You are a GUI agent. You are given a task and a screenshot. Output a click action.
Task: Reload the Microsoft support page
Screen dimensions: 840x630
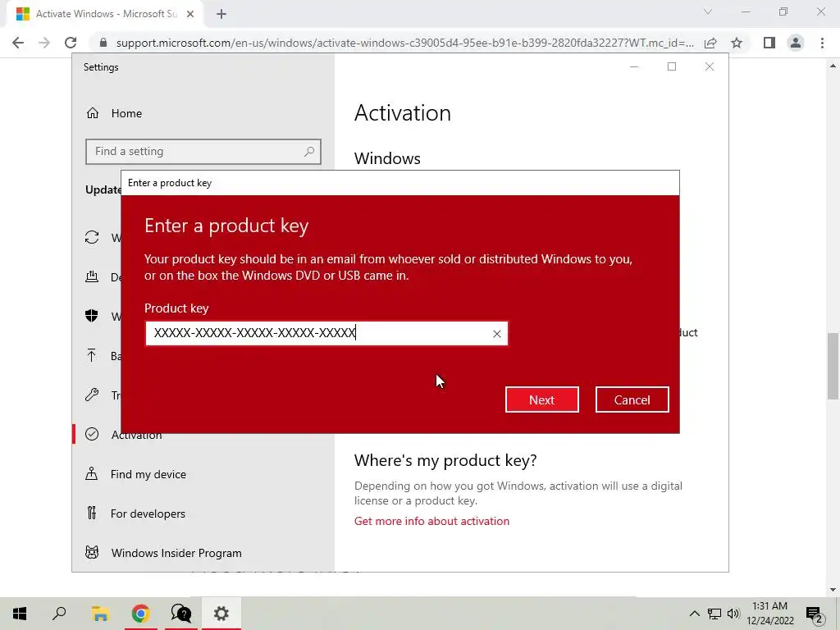point(71,43)
